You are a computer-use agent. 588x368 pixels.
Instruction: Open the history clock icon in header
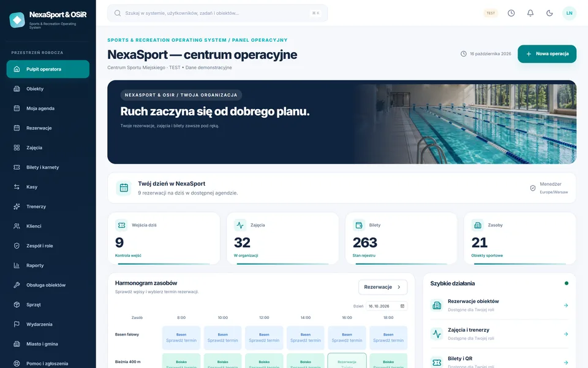(x=511, y=13)
